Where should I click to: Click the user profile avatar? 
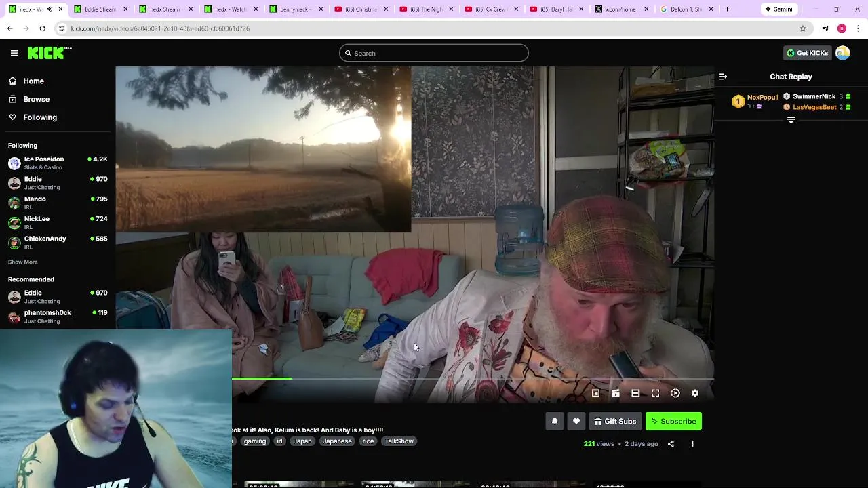tap(842, 53)
